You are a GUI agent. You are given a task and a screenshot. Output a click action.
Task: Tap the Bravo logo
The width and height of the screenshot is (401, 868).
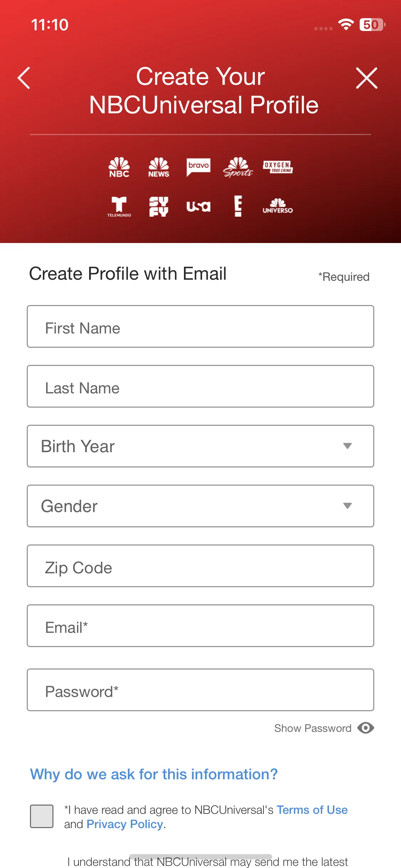(199, 167)
